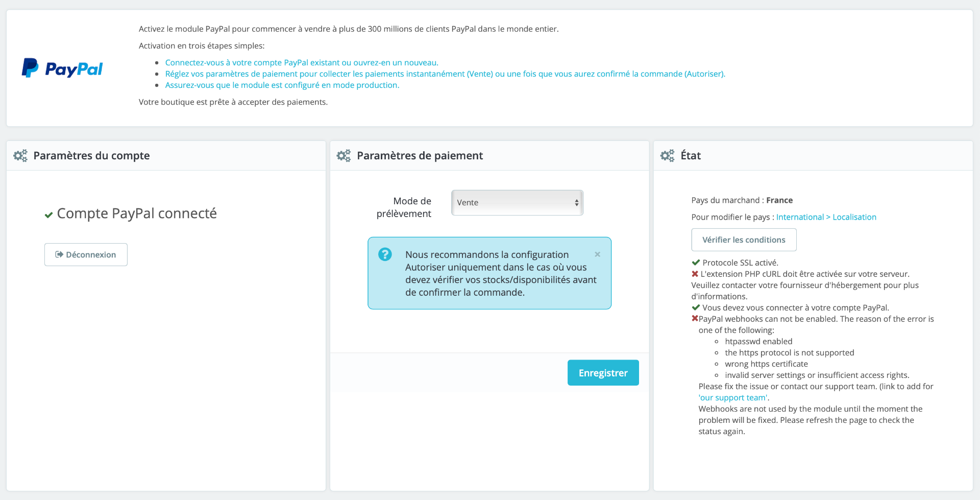The image size is (980, 500).
Task: Save payment settings with Enregistrer
Action: (603, 373)
